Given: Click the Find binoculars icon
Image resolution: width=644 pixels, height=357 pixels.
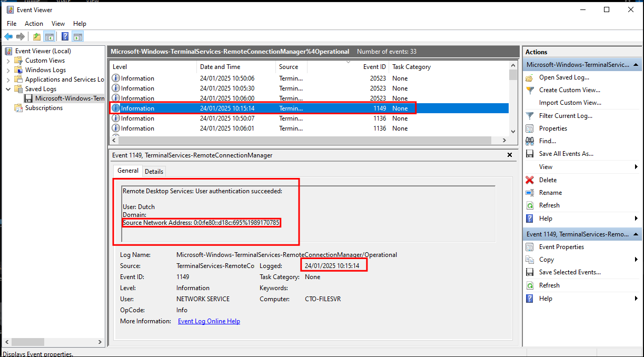Looking at the screenshot, I should (530, 141).
